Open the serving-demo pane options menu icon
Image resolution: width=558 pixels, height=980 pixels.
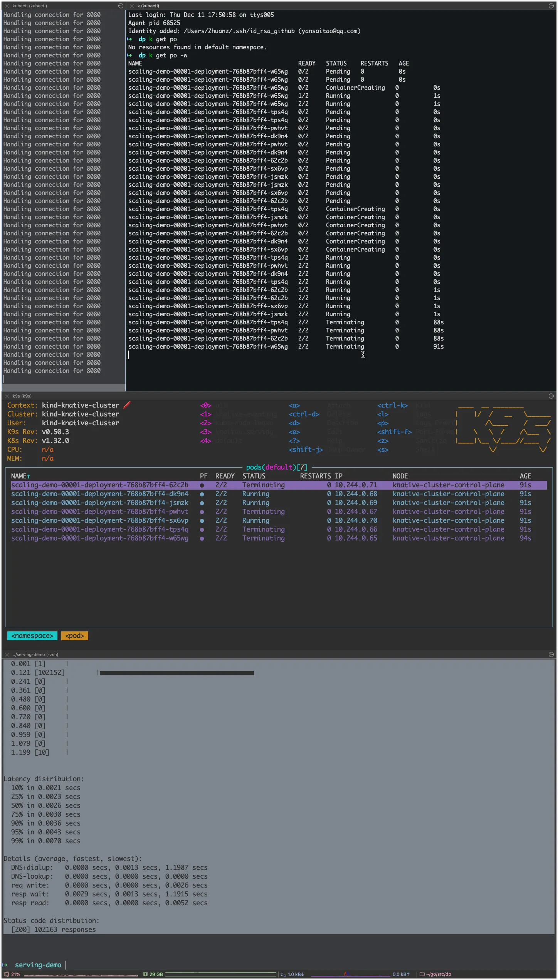pos(551,654)
